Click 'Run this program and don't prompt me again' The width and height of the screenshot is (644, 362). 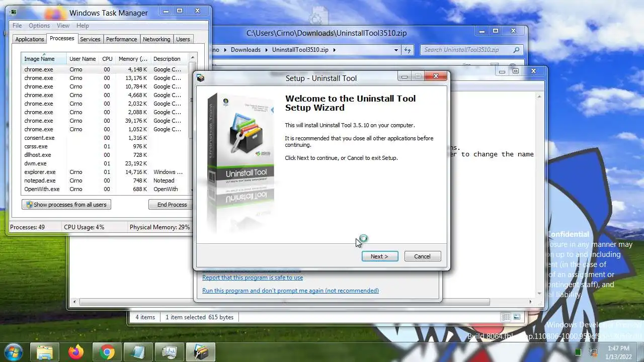pyautogui.click(x=290, y=291)
